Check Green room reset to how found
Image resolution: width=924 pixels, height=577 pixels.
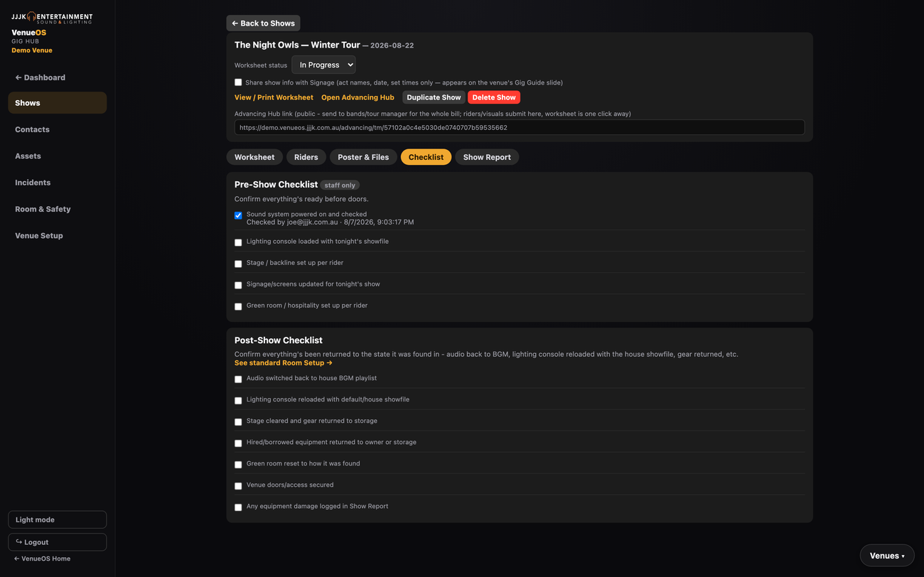coord(238,465)
